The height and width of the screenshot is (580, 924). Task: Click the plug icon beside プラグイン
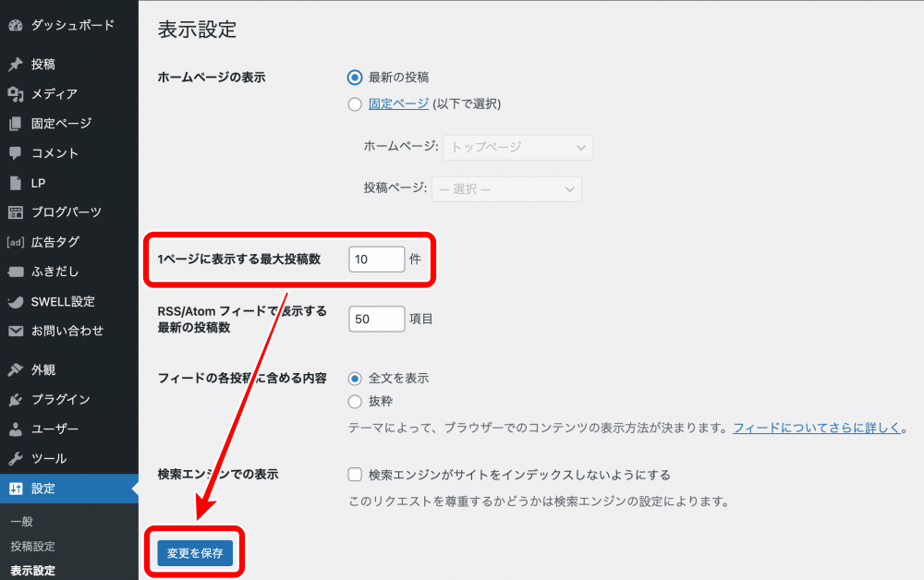tap(16, 400)
